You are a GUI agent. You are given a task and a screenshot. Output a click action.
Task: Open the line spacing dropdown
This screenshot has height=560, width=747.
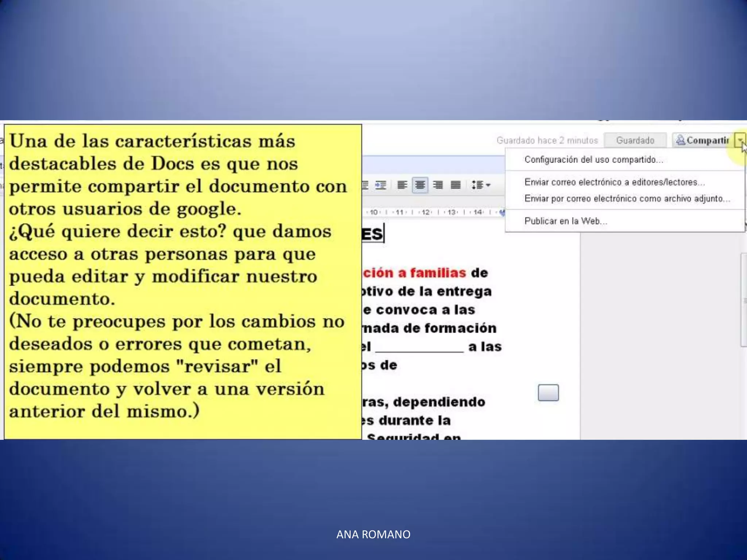[x=481, y=185]
